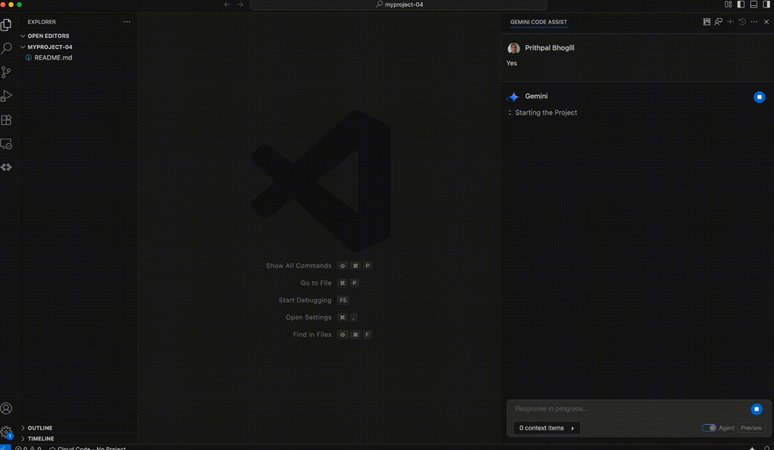This screenshot has height=450, width=774.
Task: Open the Manage gear icon
Action: tap(6, 432)
